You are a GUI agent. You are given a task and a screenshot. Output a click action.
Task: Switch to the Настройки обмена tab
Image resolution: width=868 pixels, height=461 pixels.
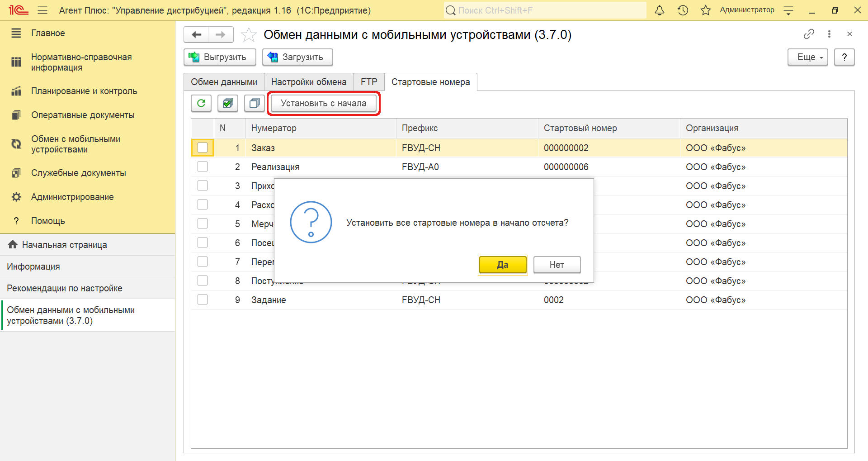pyautogui.click(x=309, y=82)
